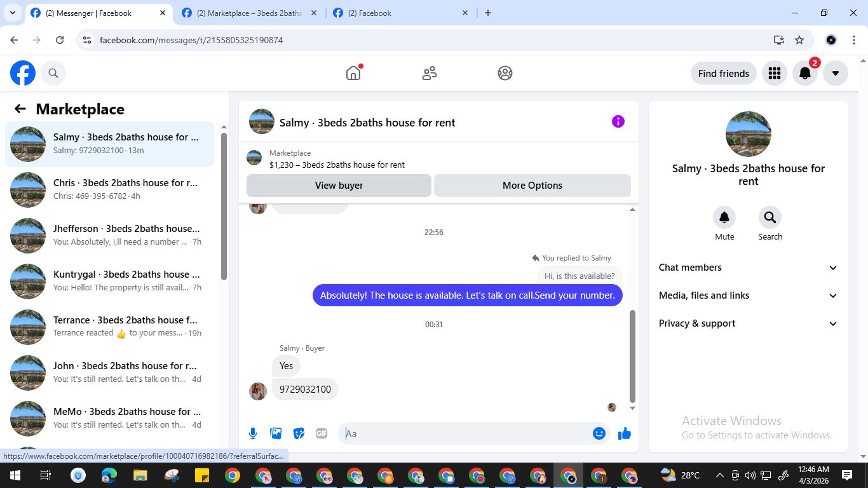Open the Terrance conversation
This screenshot has width=868, height=488.
109,327
